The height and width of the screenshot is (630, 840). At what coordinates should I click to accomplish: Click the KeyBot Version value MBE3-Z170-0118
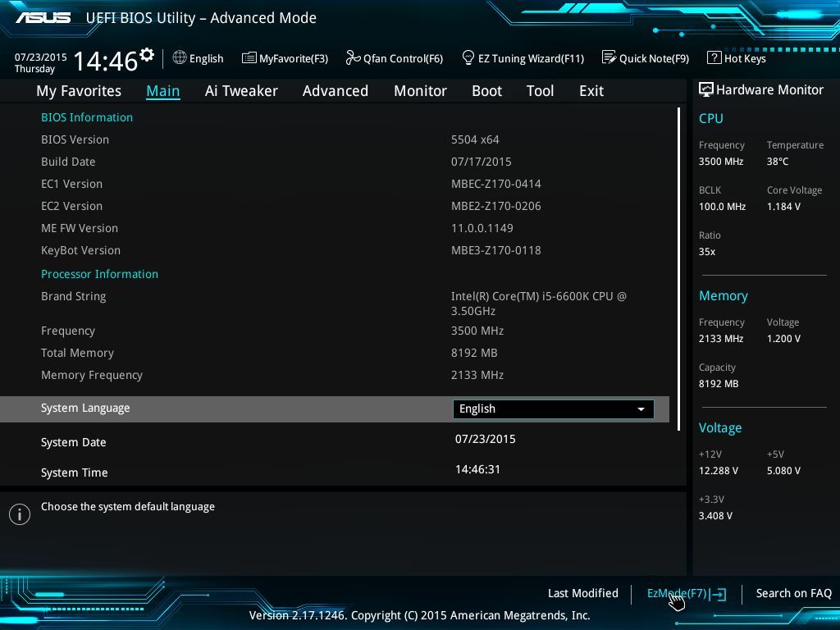(x=496, y=251)
